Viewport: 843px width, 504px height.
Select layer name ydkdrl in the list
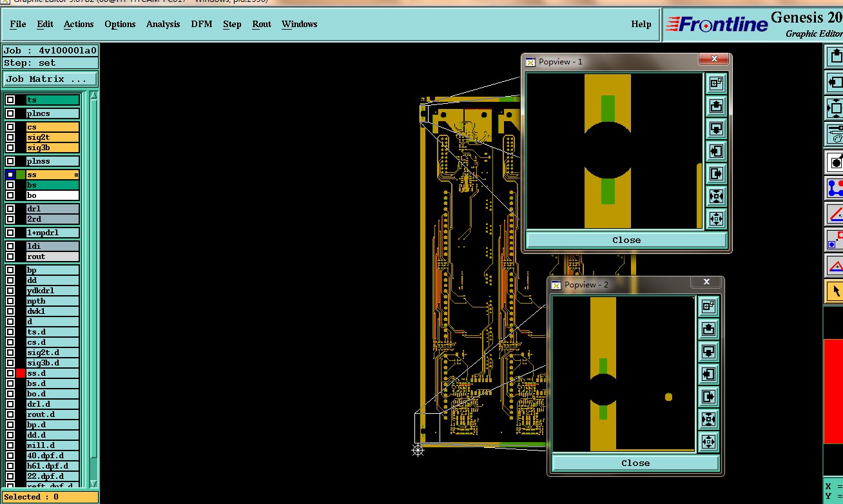tap(53, 291)
